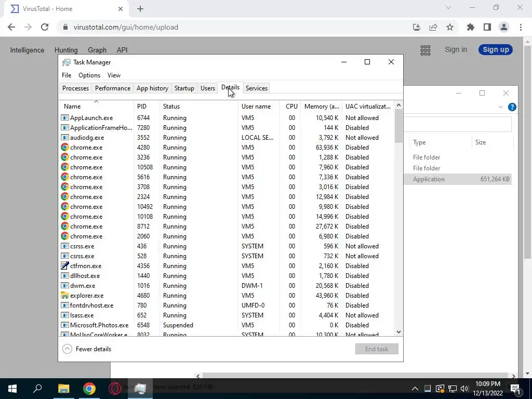This screenshot has width=532, height=399.
Task: Click the End task button
Action: pos(377,349)
